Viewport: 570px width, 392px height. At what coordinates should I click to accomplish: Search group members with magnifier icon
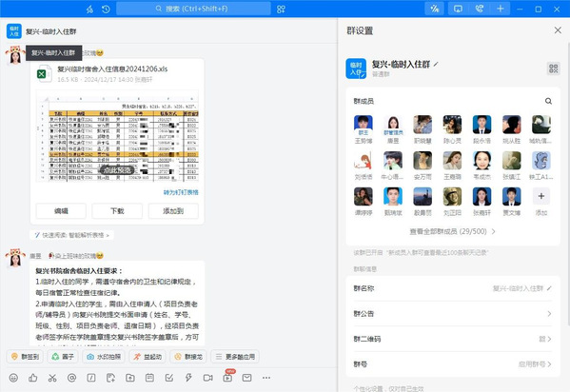548,101
